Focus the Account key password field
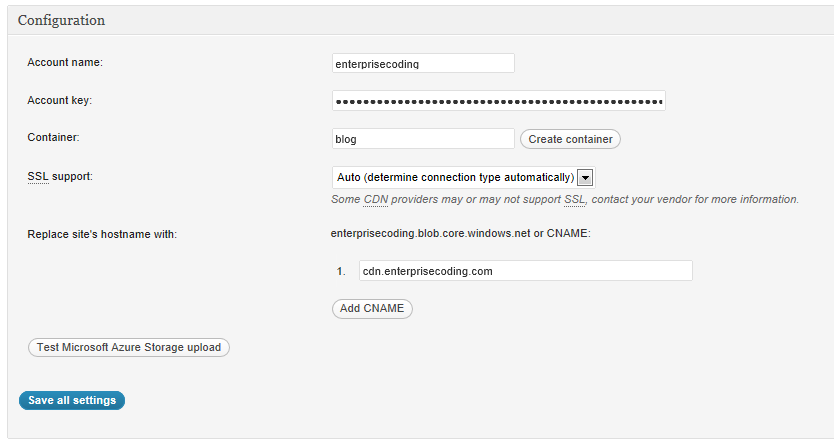Image resolution: width=834 pixels, height=447 pixels. 498,101
